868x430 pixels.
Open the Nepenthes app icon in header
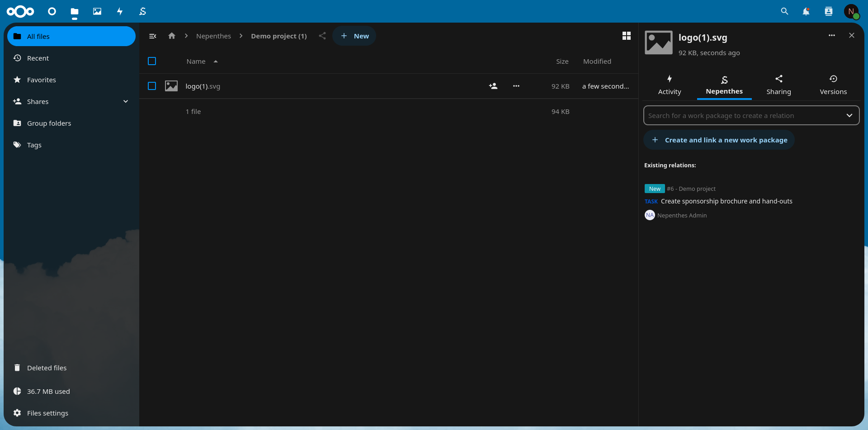tap(142, 11)
